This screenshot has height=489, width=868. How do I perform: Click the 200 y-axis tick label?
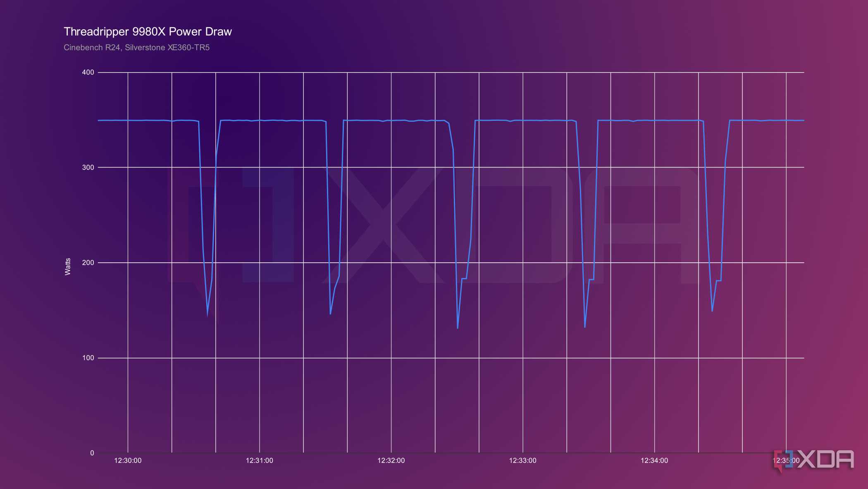tap(88, 263)
